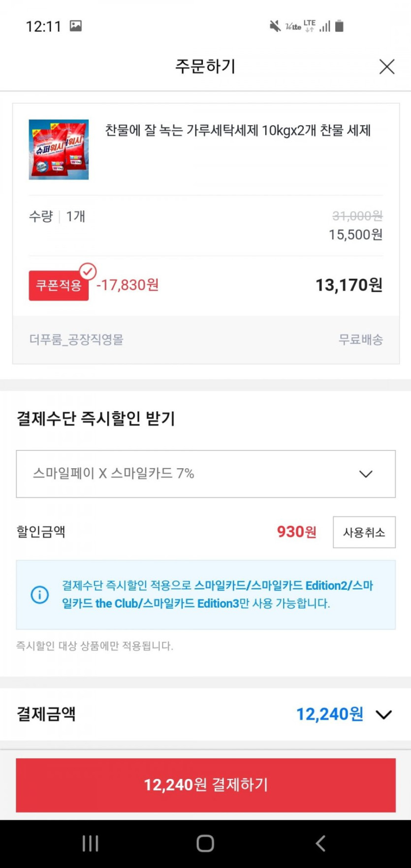Open the 스마일페이 X 스마일카드 7% dropdown
Image resolution: width=411 pixels, height=868 pixels.
[206, 474]
